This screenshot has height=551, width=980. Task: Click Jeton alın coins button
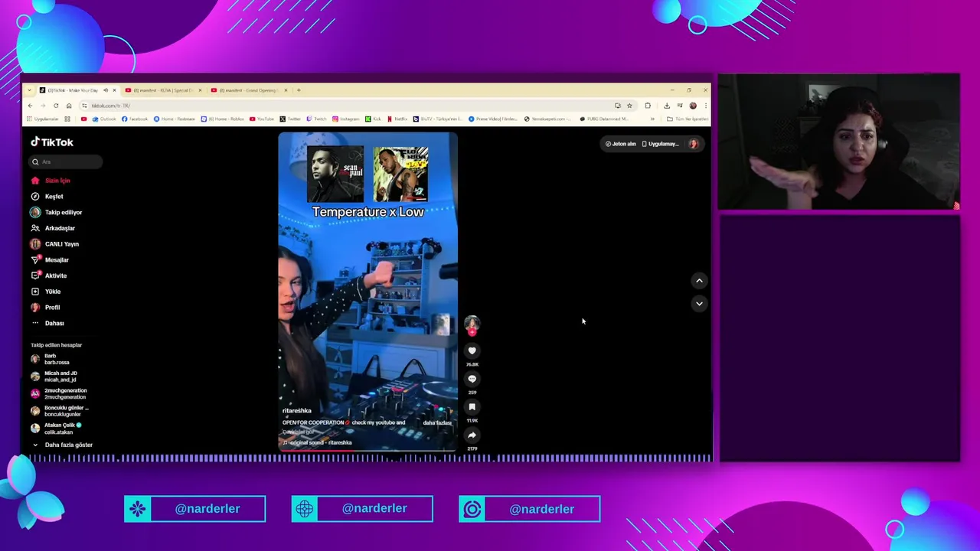[621, 144]
